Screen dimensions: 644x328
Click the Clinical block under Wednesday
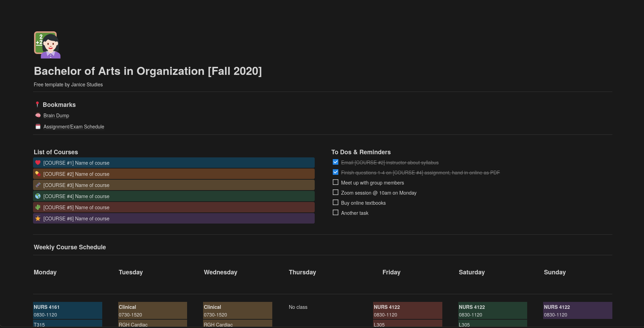pyautogui.click(x=238, y=310)
